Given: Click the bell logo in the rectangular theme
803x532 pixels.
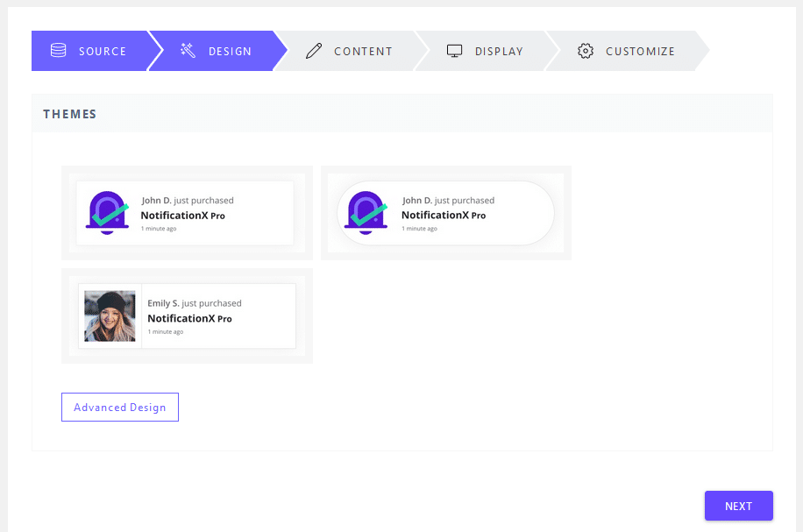Looking at the screenshot, I should click(107, 213).
